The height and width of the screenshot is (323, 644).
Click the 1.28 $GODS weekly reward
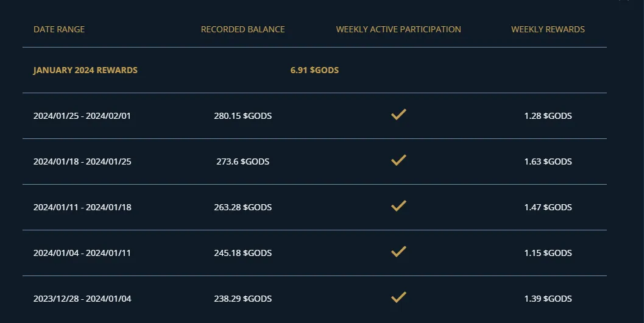point(548,116)
